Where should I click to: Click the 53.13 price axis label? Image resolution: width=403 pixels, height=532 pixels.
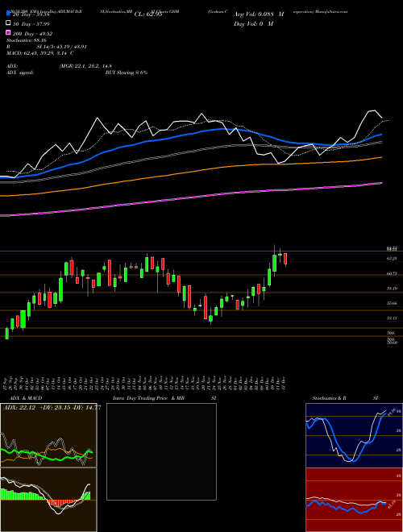coord(392,318)
